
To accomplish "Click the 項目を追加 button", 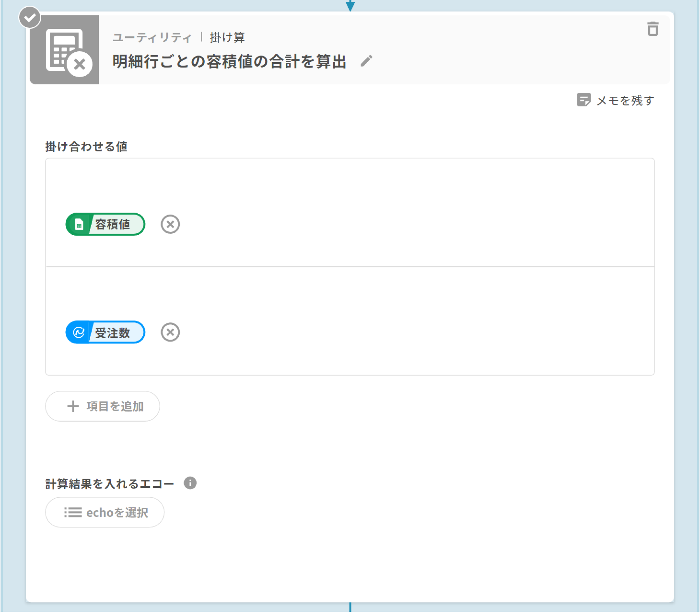I will tap(103, 406).
